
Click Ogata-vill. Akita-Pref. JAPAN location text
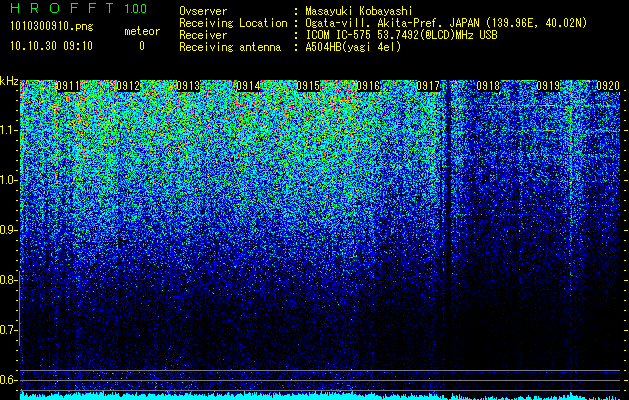[446, 23]
